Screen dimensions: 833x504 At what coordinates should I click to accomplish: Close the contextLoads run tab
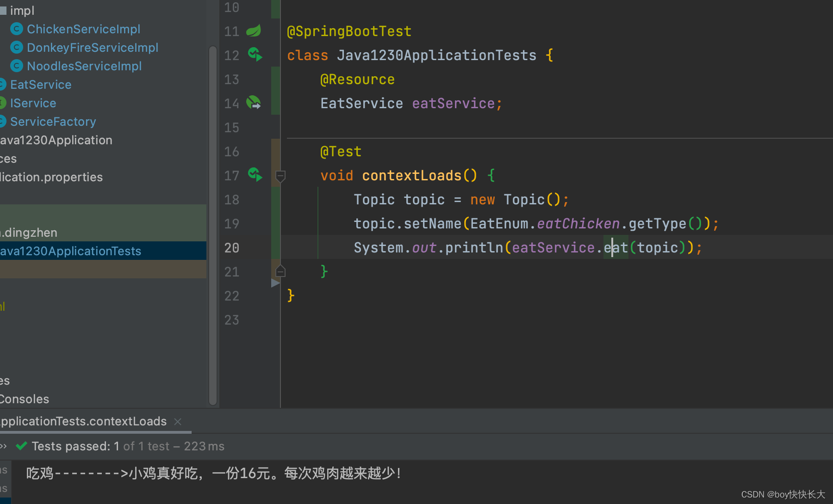(178, 422)
